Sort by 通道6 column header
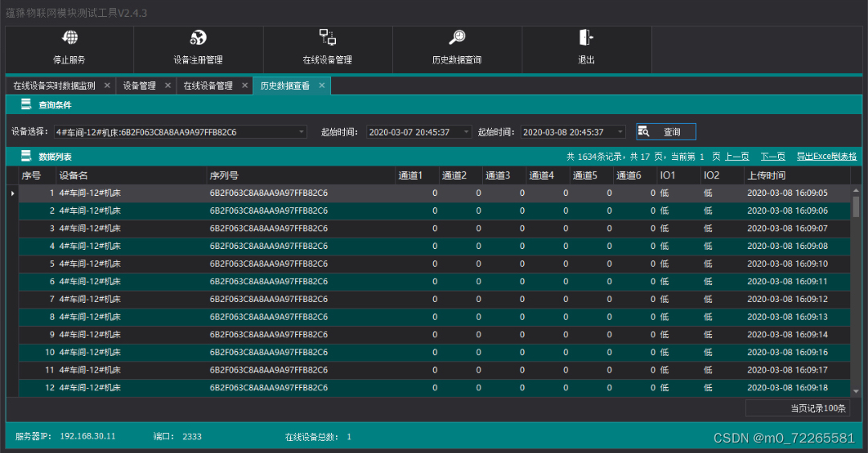This screenshot has height=453, width=868. click(x=636, y=175)
